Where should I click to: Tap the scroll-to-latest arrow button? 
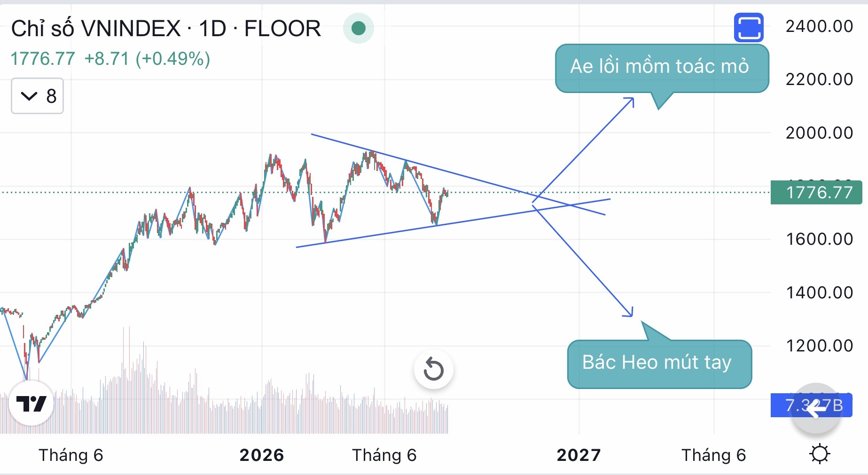click(816, 408)
